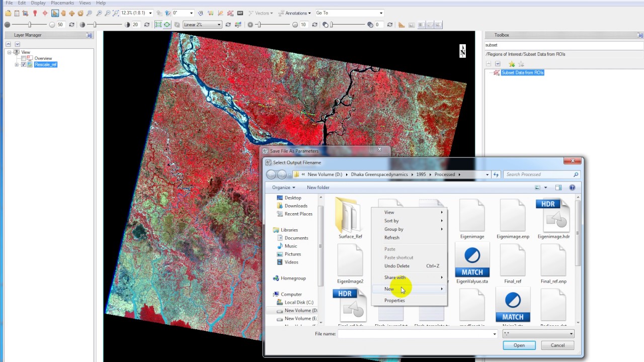The width and height of the screenshot is (644, 362).
Task: Select the EigenValyue.sta file
Action: 472,263
